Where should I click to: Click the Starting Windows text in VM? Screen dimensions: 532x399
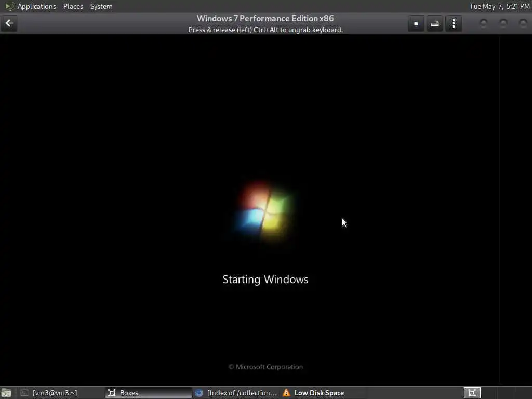click(265, 280)
